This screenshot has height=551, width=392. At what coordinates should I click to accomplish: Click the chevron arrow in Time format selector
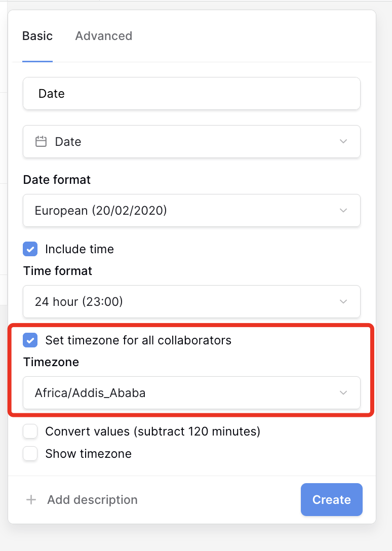(343, 301)
